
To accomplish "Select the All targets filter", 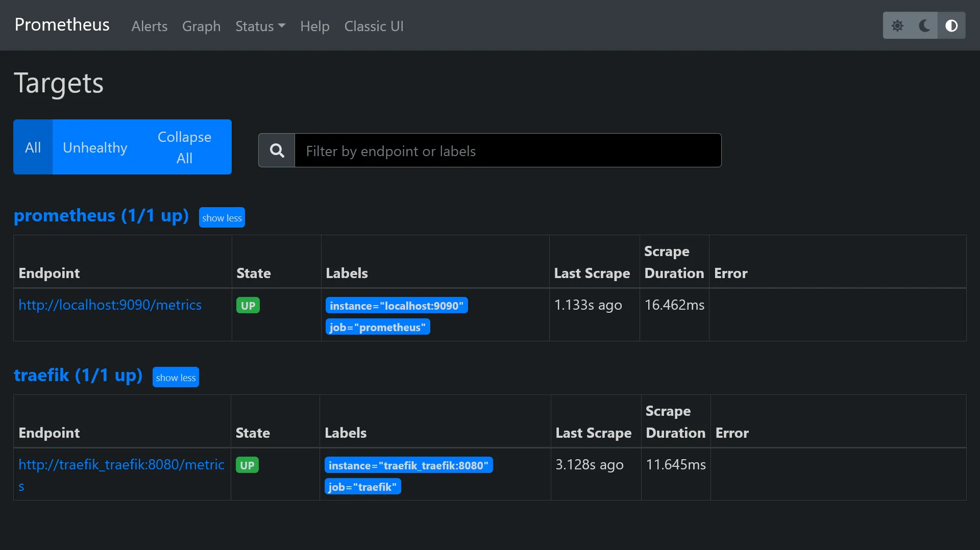I will (33, 147).
